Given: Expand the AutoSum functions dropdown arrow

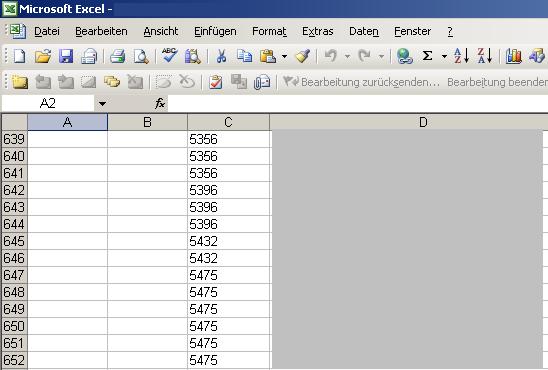Looking at the screenshot, I should coord(444,56).
